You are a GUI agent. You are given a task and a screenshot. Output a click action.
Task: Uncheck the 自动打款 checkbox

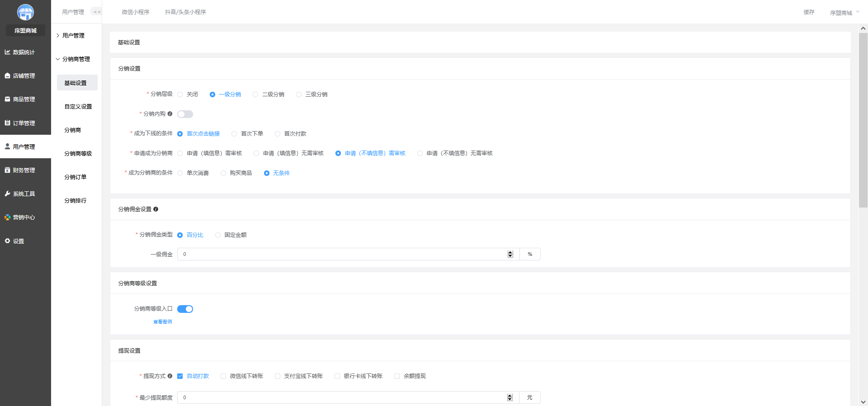pos(180,376)
